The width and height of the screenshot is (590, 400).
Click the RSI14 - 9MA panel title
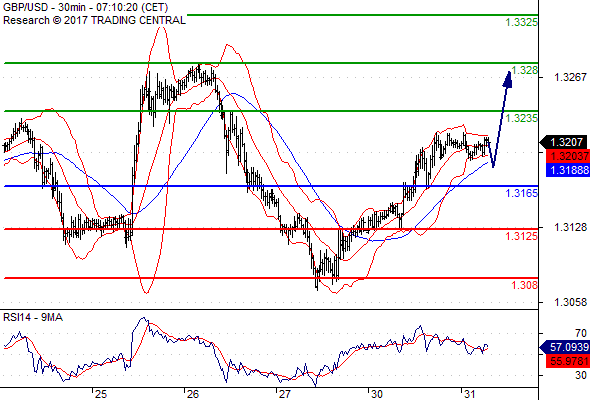[x=33, y=318]
